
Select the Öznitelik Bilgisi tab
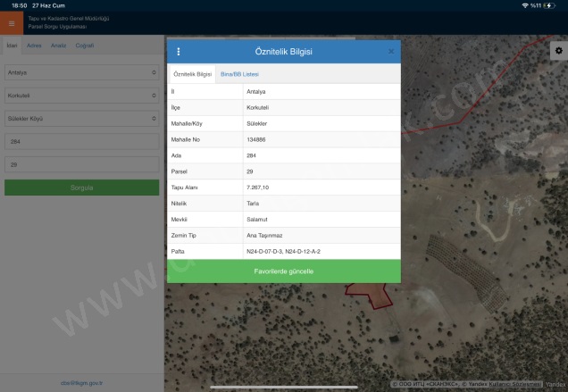coord(192,74)
